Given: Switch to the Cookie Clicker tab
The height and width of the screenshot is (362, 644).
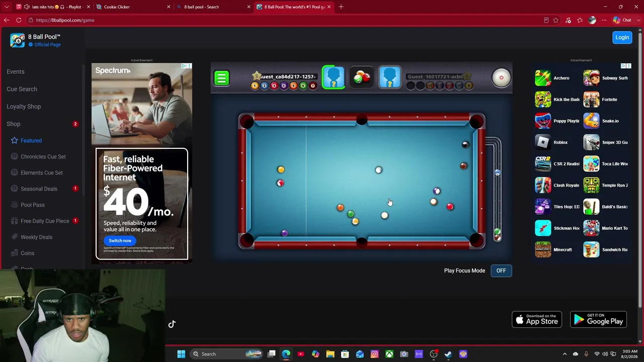Looking at the screenshot, I should pos(133,7).
